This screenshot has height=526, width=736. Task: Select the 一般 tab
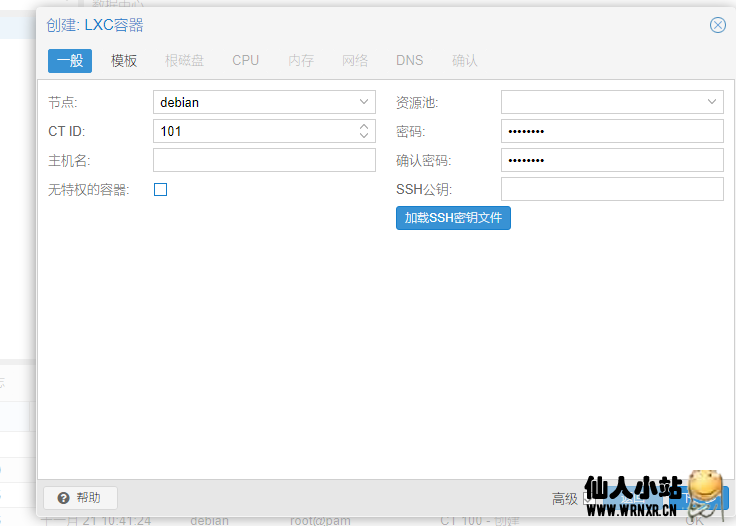coord(70,61)
